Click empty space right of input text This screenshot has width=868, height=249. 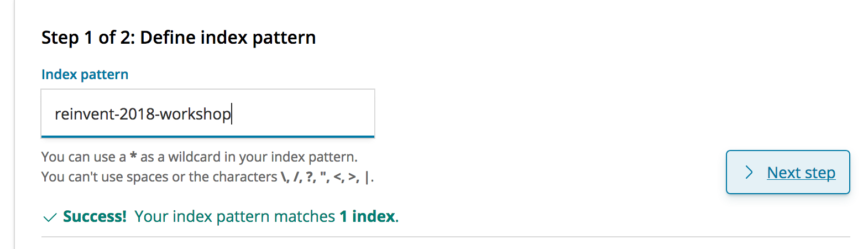point(303,113)
